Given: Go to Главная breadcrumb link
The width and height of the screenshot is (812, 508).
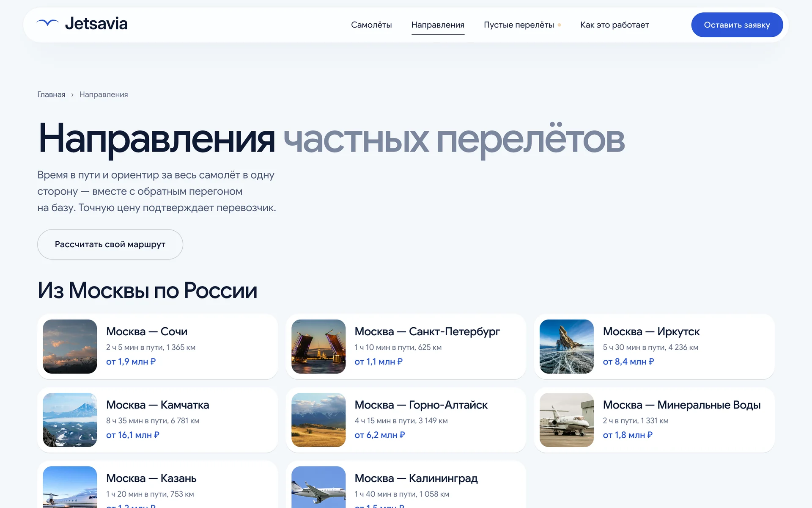Looking at the screenshot, I should click(x=51, y=94).
